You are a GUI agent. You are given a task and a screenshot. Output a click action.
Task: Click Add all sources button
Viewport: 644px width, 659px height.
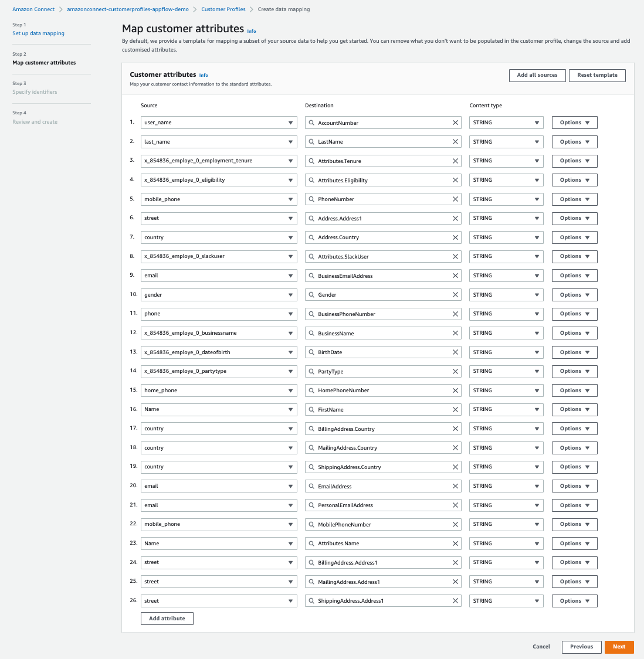[537, 75]
